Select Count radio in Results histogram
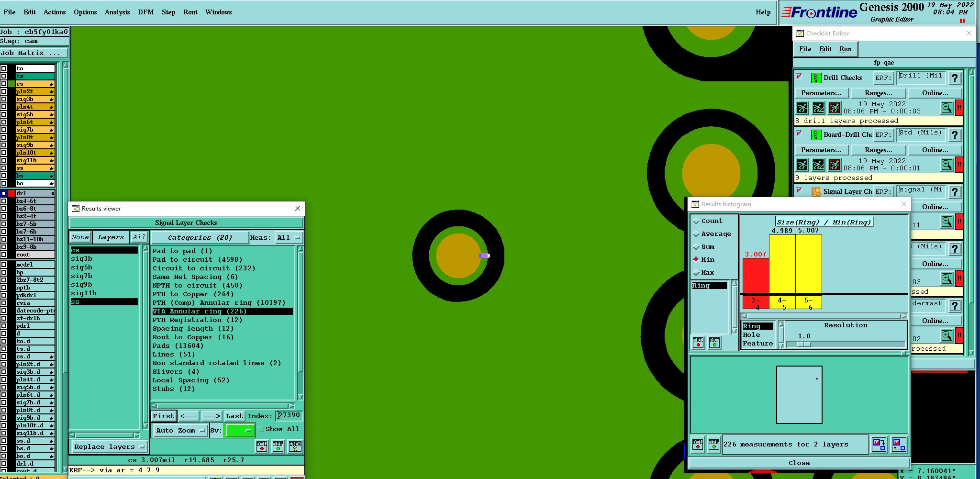Viewport: 980px width, 479px height. pyautogui.click(x=696, y=221)
